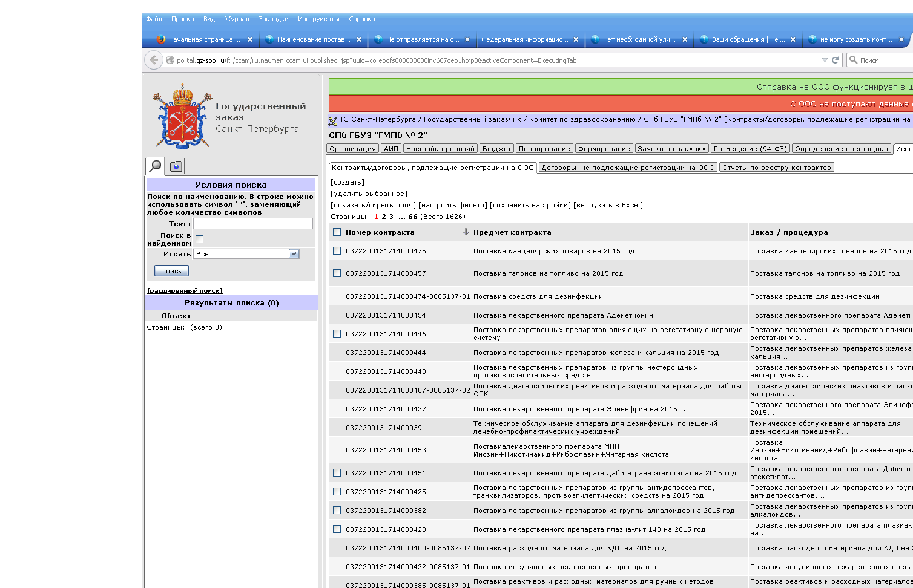Check the box for contract 0372200131714000446
The height and width of the screenshot is (588, 913).
(337, 333)
